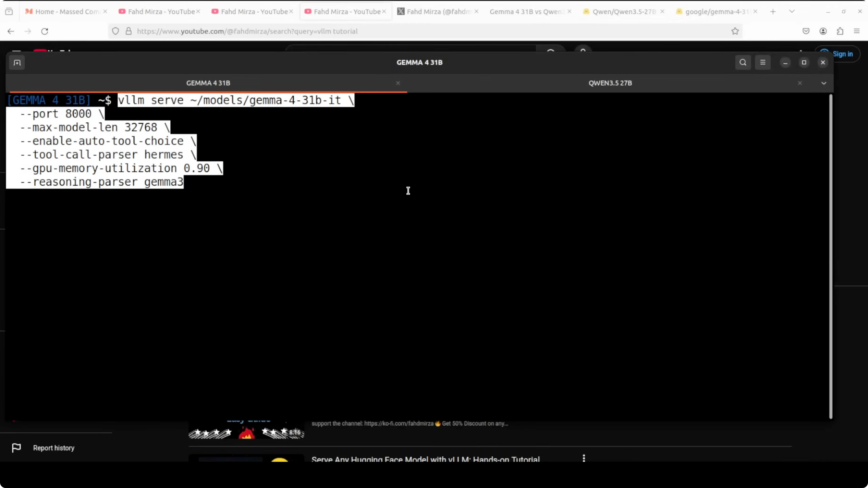Click the terminal vertical scrollbar
This screenshot has height=488, width=868.
(830, 256)
